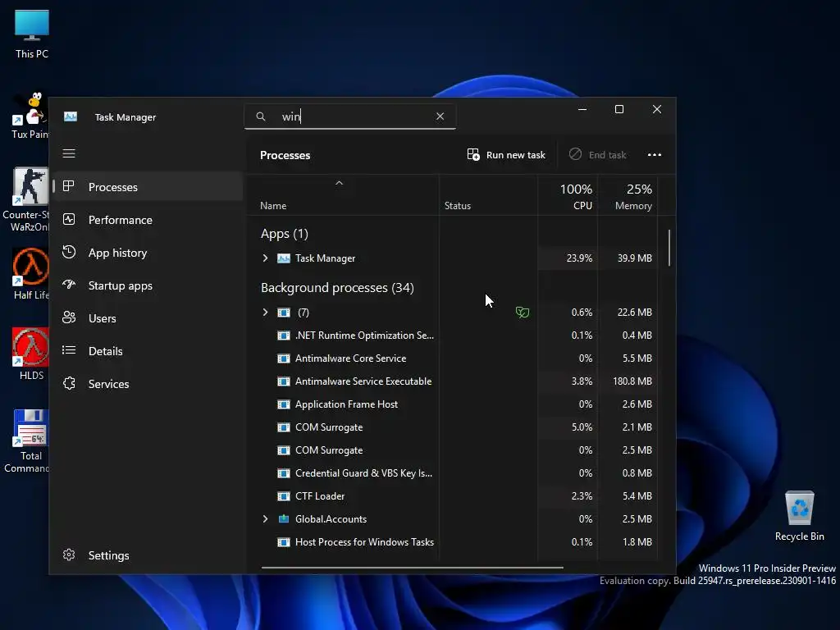
Task: Open the Users page
Action: [148, 318]
